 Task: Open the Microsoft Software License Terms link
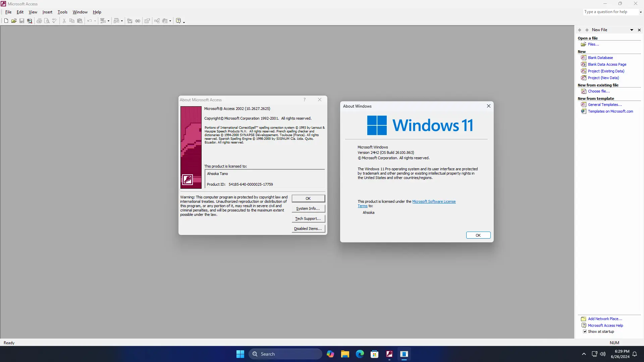434,201
